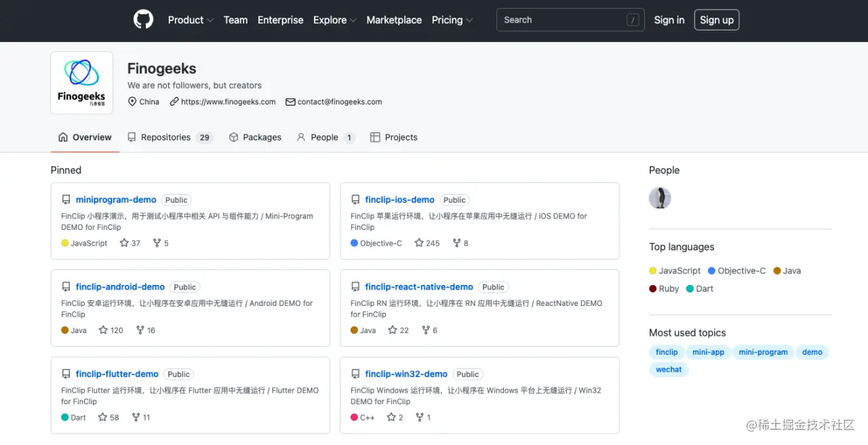868x445 pixels.
Task: Switch to the Overview tab
Action: [85, 137]
